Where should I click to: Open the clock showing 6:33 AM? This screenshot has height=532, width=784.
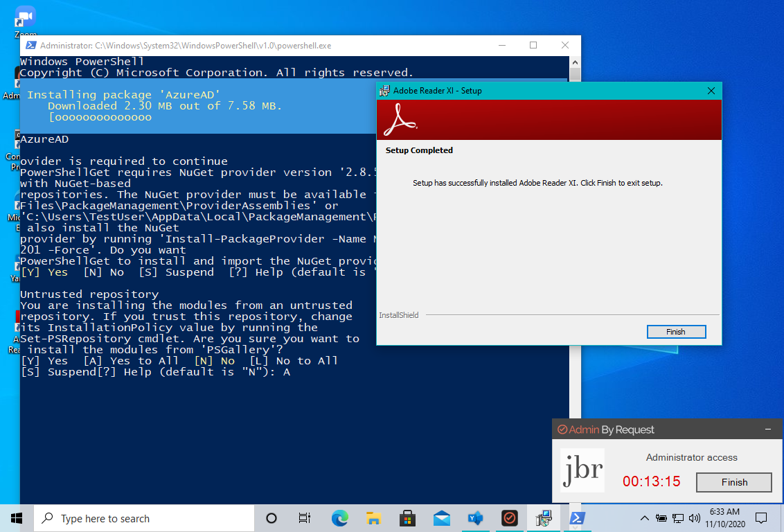click(725, 518)
